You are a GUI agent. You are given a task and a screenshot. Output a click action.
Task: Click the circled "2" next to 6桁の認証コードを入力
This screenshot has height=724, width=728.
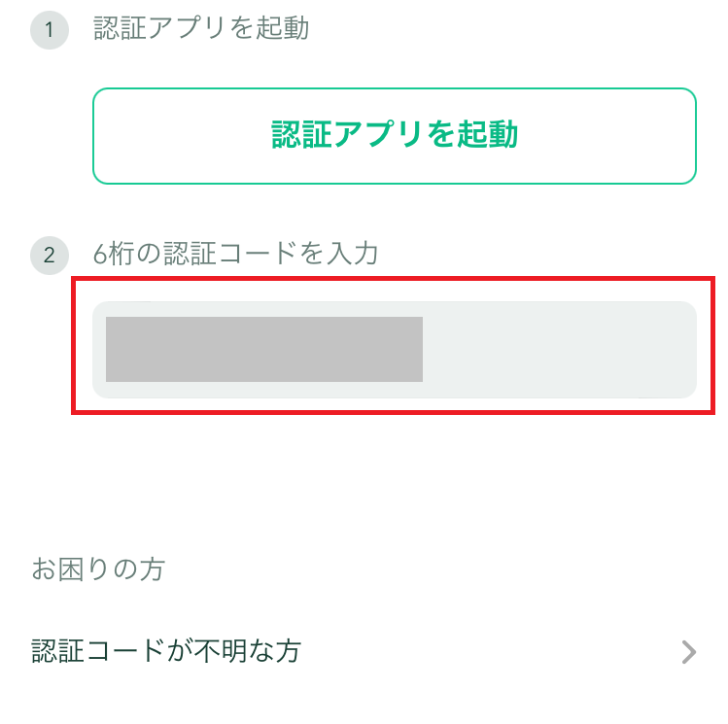coord(50,257)
